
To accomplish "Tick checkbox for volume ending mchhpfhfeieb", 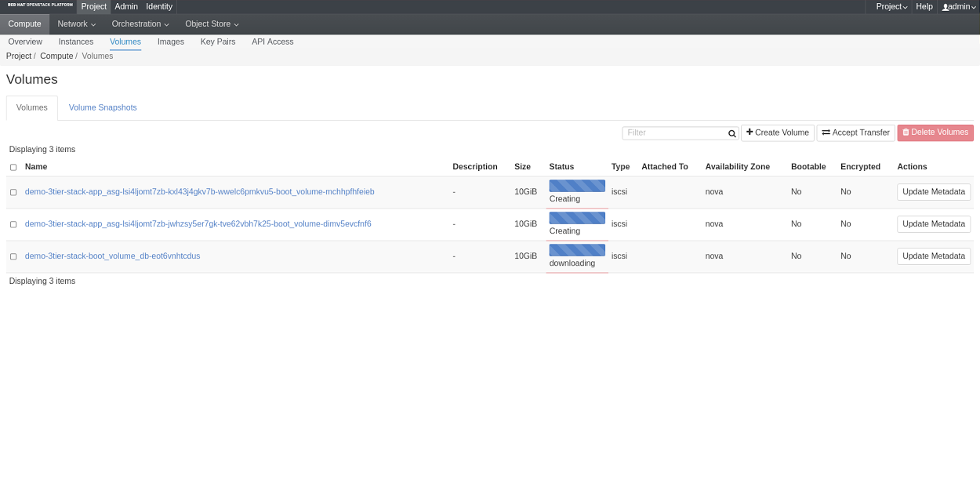I will 13,192.
